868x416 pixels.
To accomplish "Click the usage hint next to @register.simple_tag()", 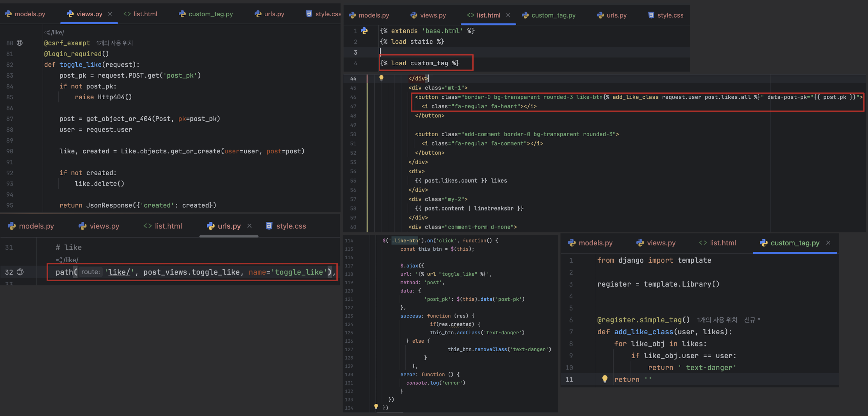I will pos(717,320).
